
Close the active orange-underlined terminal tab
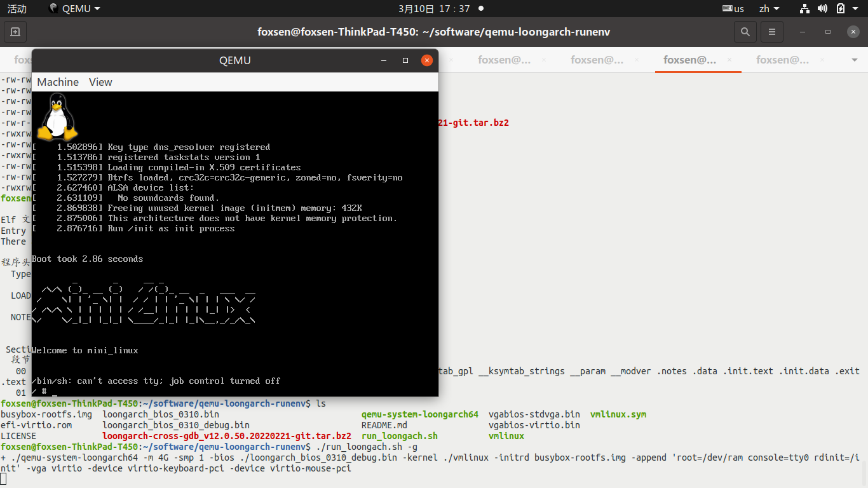[729, 60]
